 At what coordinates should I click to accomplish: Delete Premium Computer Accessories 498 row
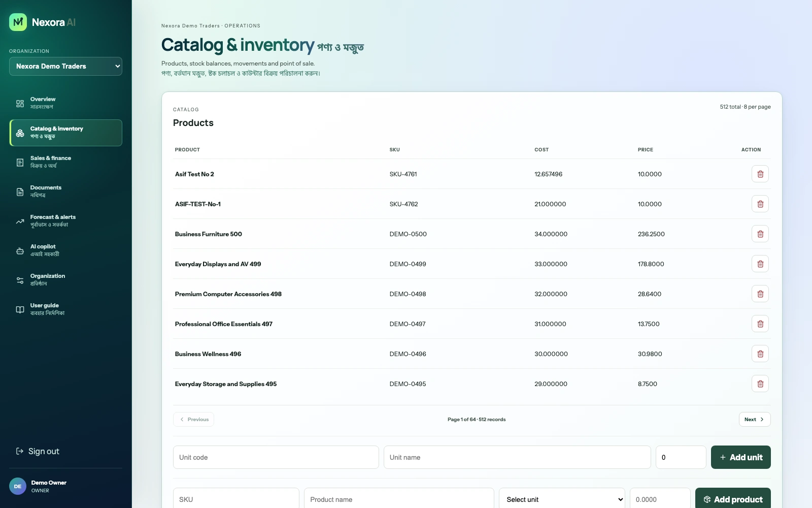[x=760, y=294]
